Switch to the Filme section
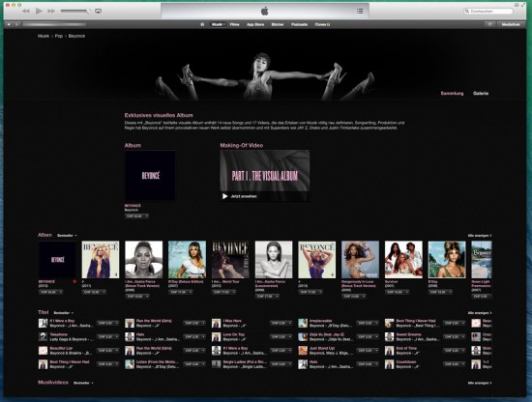Screen dimensions: 532x402 (234, 24)
